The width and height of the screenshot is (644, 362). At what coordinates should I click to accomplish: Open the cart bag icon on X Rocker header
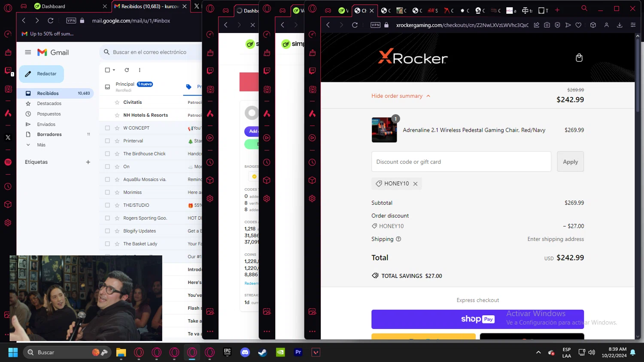[579, 57]
